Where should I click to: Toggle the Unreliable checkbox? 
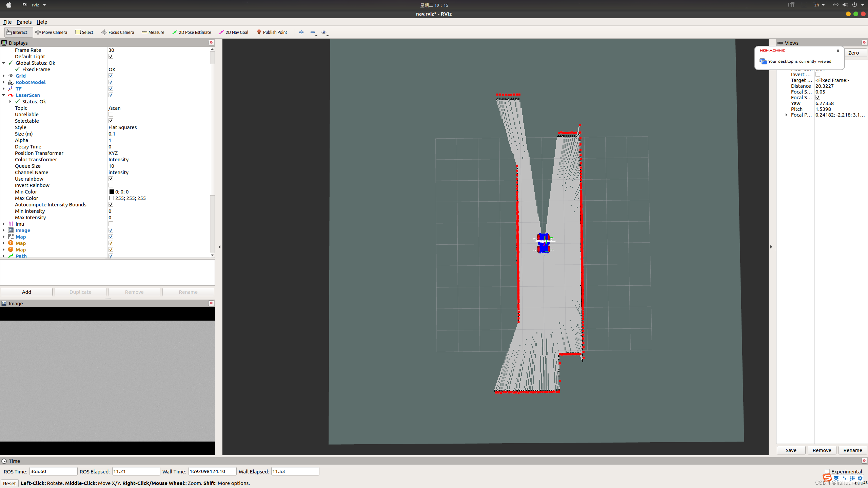(x=111, y=115)
